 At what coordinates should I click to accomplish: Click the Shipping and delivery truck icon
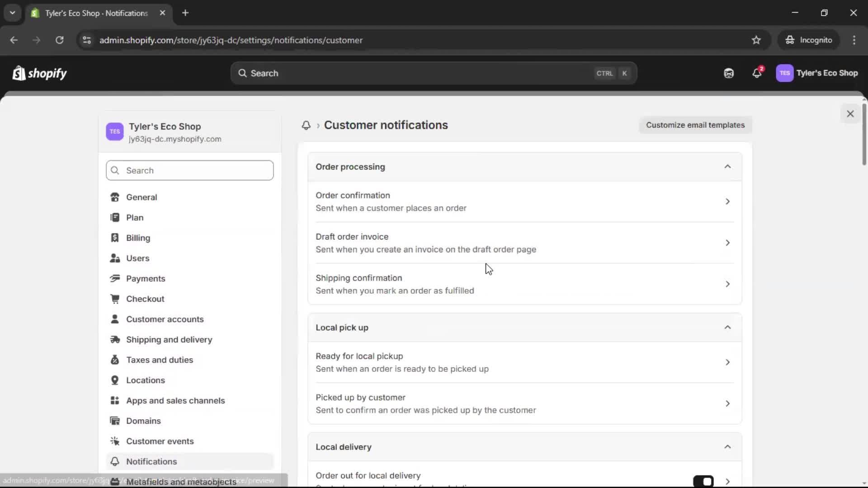pyautogui.click(x=115, y=339)
